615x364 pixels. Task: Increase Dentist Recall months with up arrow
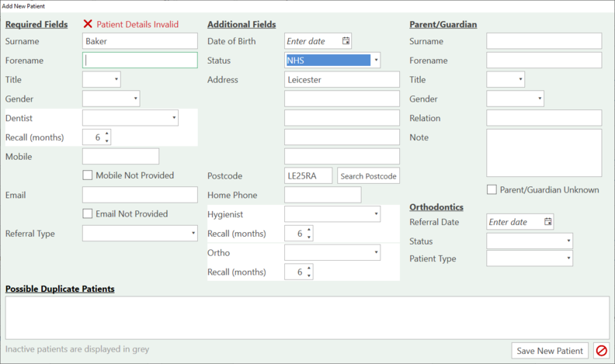click(107, 133)
